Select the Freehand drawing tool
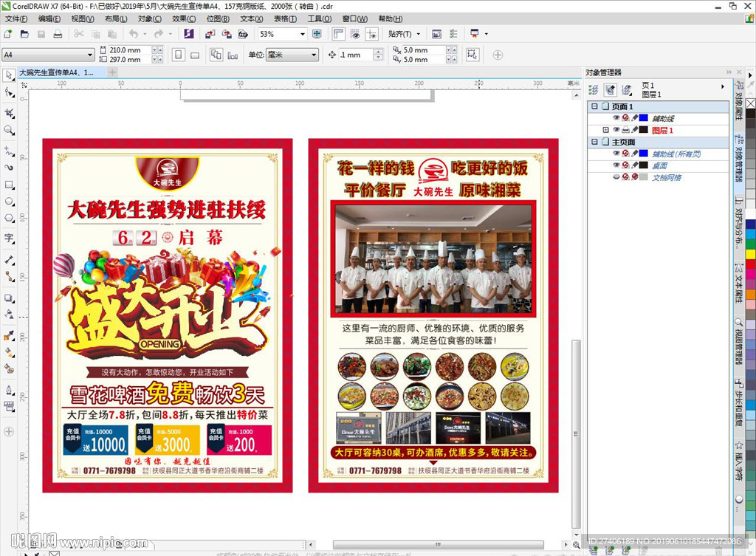 [9, 151]
